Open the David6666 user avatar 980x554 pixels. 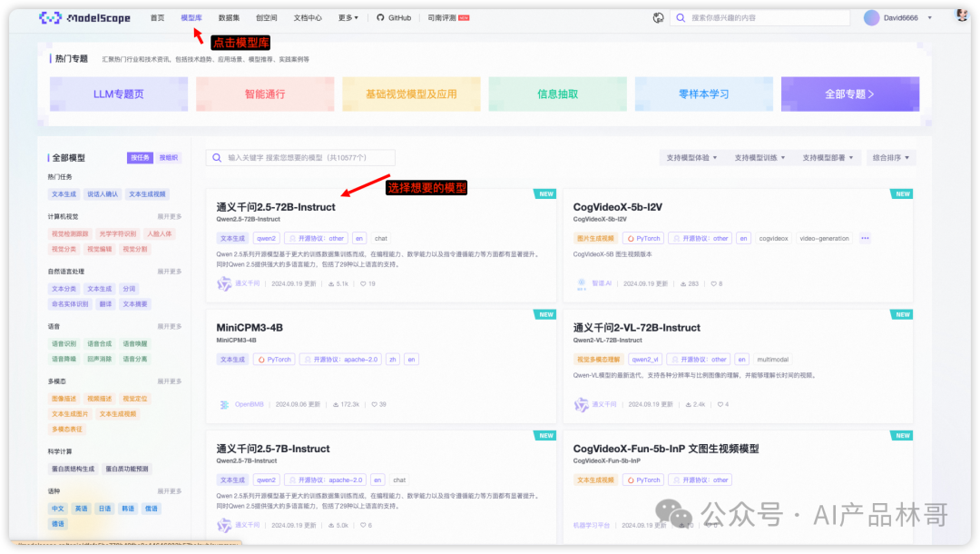point(871,18)
